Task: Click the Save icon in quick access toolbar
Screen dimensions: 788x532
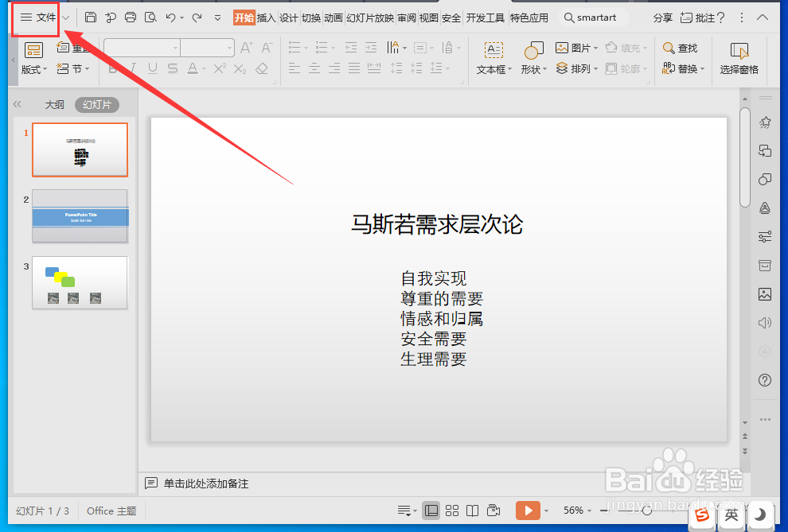Action: pos(90,17)
